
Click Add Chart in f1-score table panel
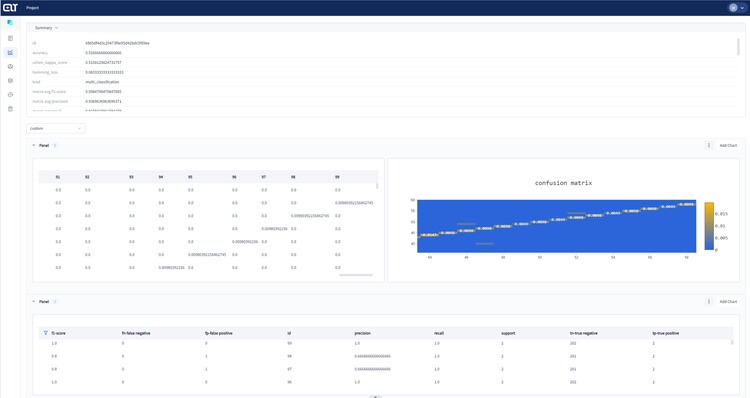(728, 301)
